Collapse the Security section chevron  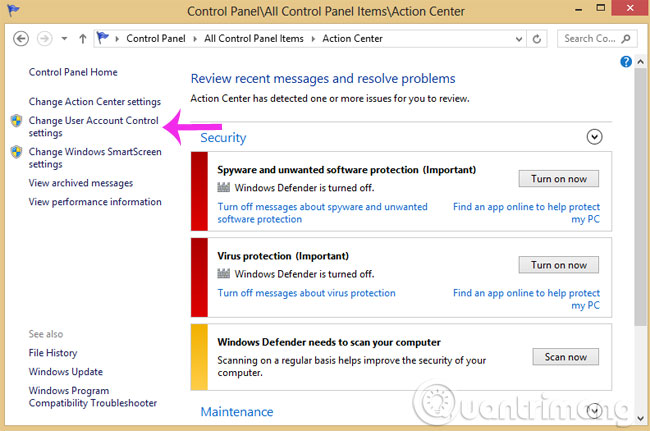[594, 137]
